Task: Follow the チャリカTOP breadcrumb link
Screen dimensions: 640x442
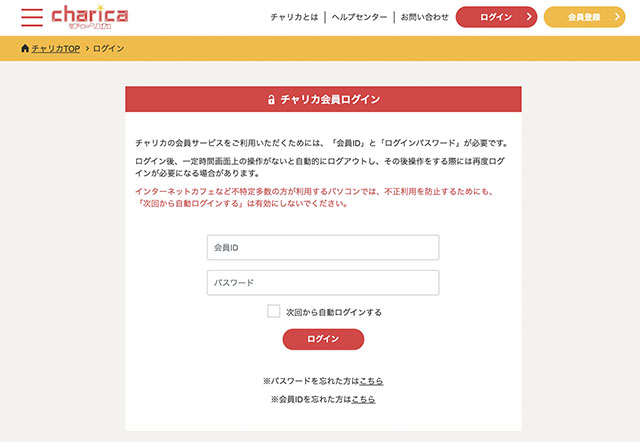Action: coord(56,48)
